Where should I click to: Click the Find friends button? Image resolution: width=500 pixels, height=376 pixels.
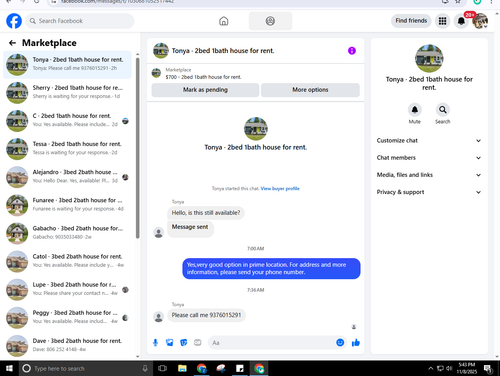coord(411,21)
